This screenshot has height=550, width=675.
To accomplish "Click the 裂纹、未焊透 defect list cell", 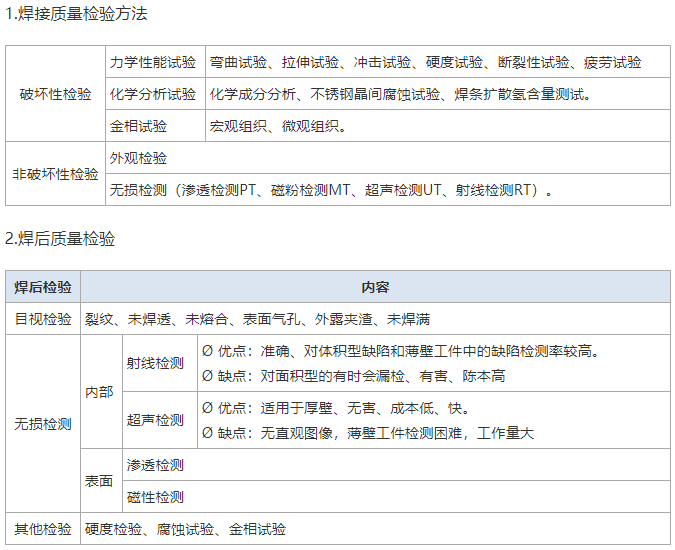I will (257, 319).
